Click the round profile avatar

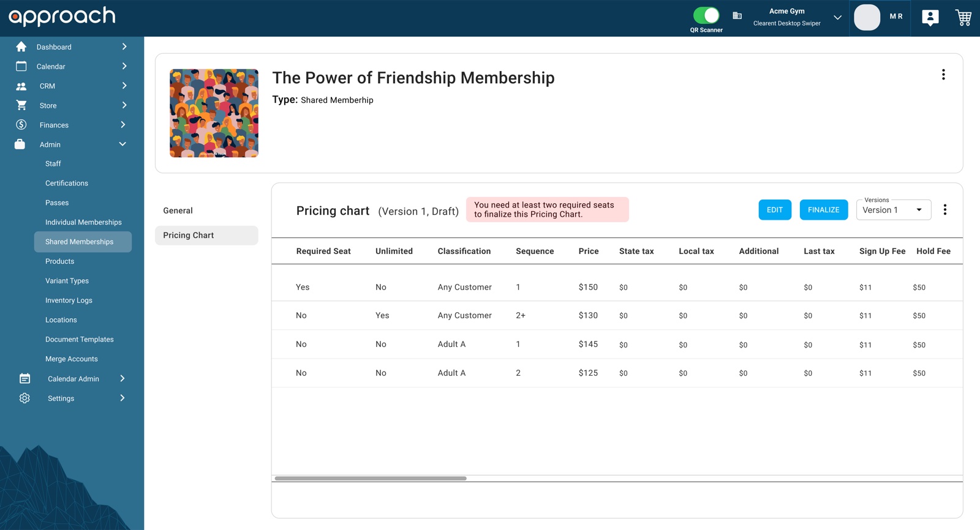[867, 18]
